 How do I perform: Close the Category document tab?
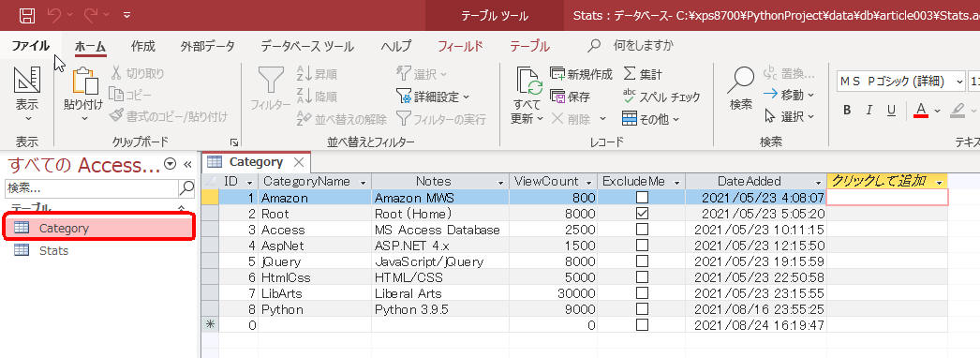(x=299, y=162)
